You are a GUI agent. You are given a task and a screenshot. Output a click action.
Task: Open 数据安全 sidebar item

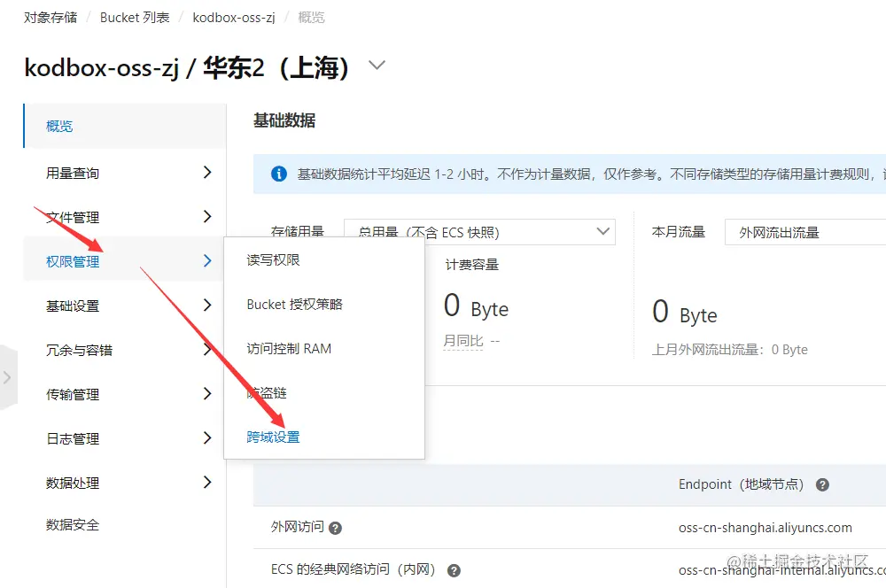click(x=73, y=525)
